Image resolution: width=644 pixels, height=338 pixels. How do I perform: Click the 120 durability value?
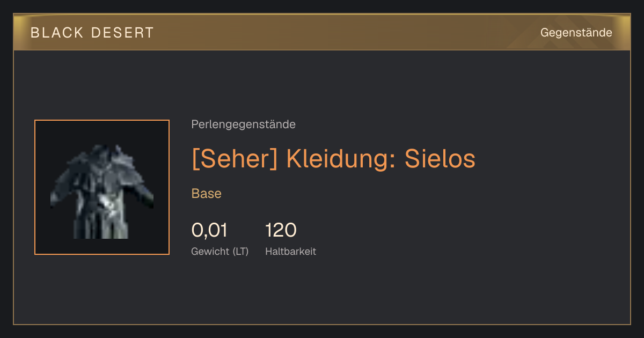point(281,230)
